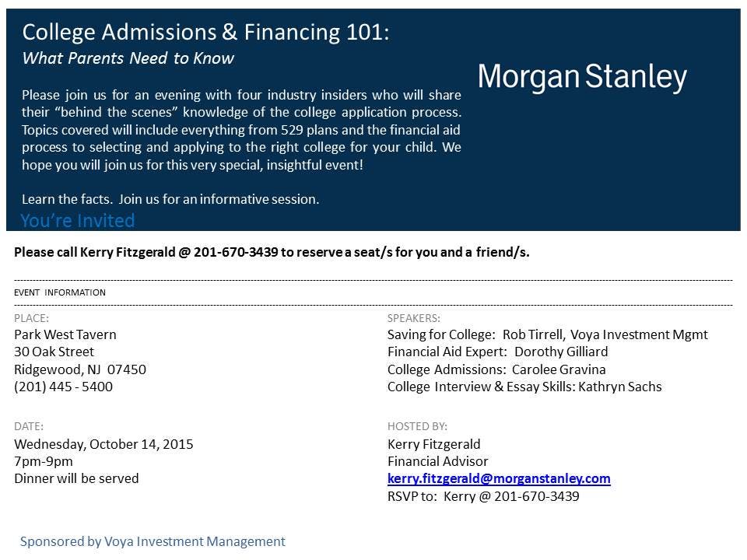Click the "PLACE:" label

tap(31, 318)
